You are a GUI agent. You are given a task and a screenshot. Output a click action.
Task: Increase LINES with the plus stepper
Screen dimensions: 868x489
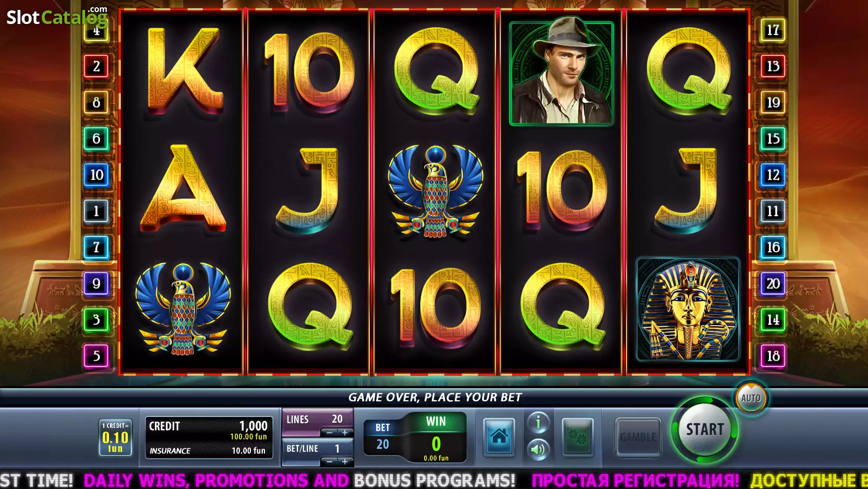(x=345, y=433)
